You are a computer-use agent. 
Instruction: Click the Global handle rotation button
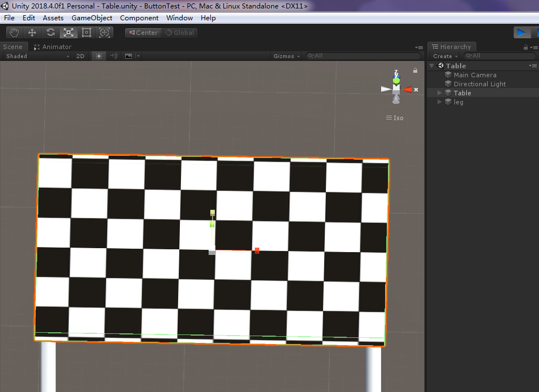[x=180, y=33]
